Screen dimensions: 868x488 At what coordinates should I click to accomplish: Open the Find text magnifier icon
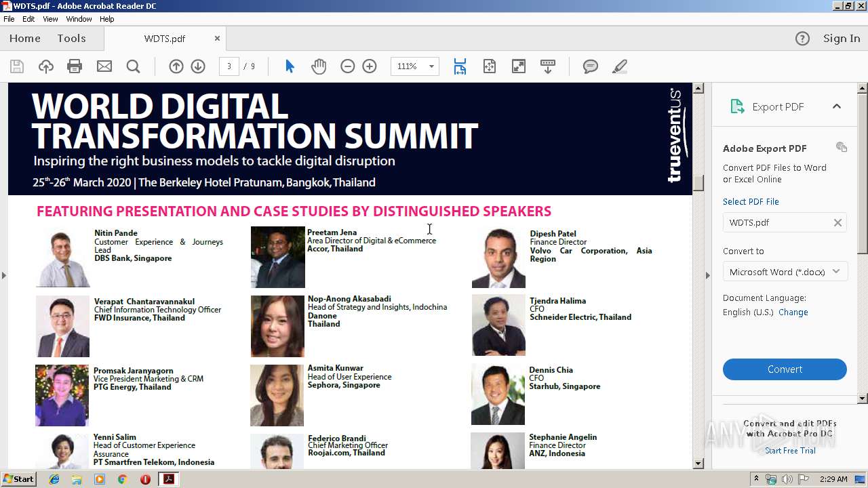click(134, 66)
